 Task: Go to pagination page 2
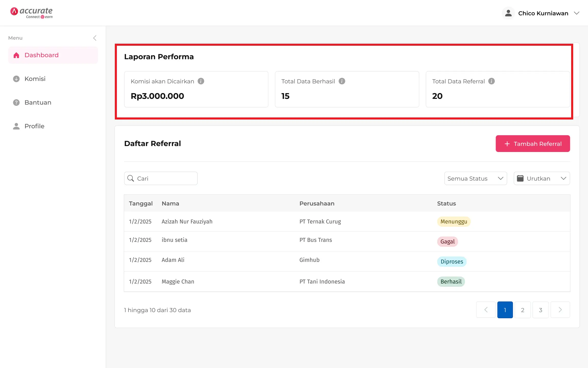pyautogui.click(x=523, y=310)
